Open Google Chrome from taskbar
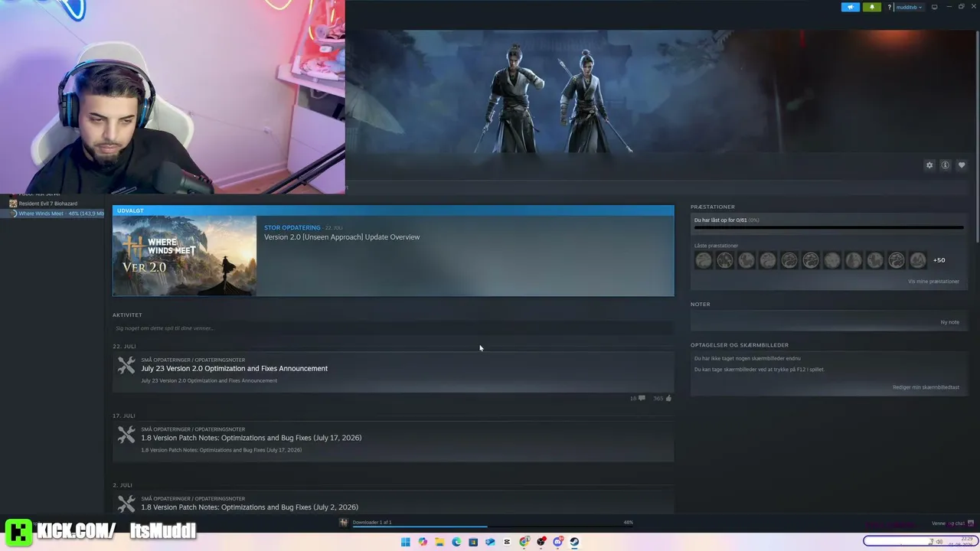 point(524,542)
